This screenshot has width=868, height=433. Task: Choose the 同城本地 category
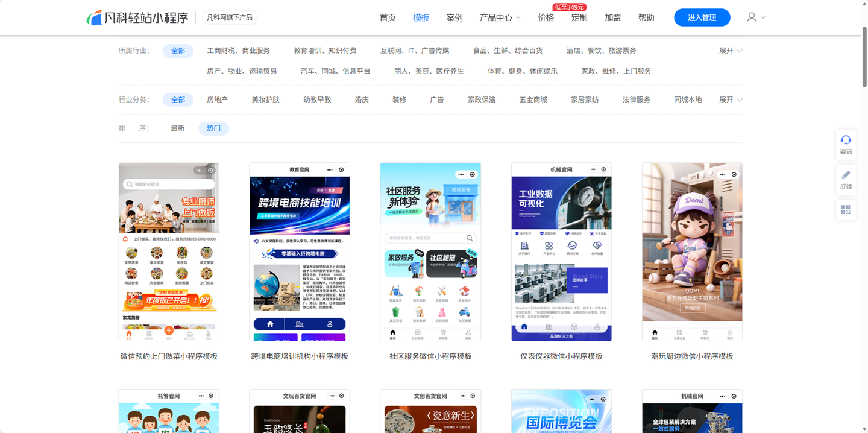688,100
